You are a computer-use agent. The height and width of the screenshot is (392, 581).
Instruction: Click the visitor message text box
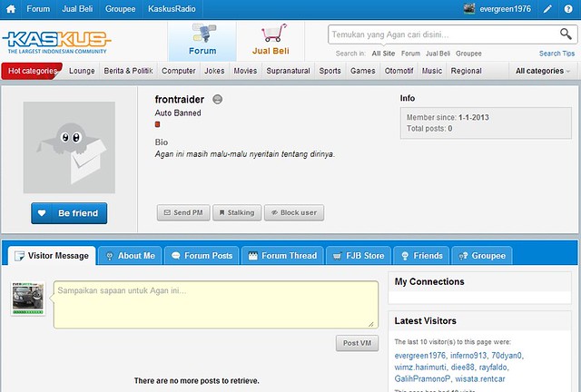pos(215,304)
